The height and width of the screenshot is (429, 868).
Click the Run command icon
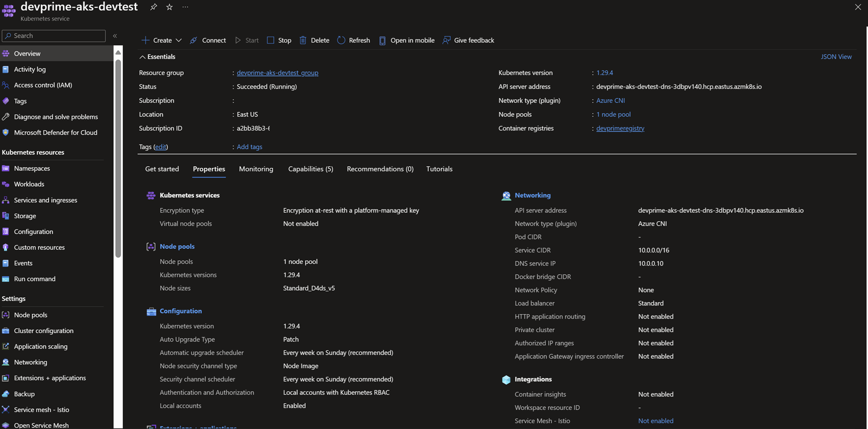click(6, 279)
